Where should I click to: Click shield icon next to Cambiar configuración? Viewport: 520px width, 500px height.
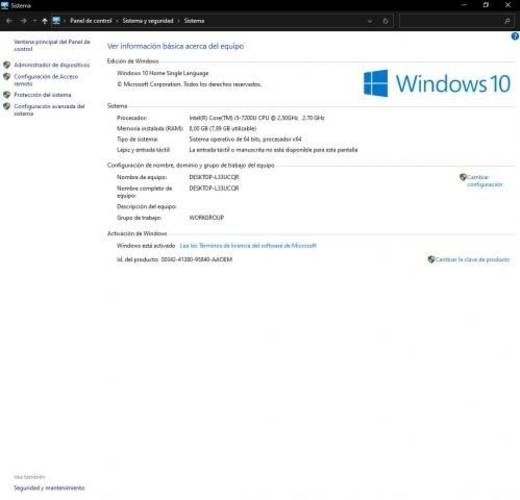(x=463, y=177)
